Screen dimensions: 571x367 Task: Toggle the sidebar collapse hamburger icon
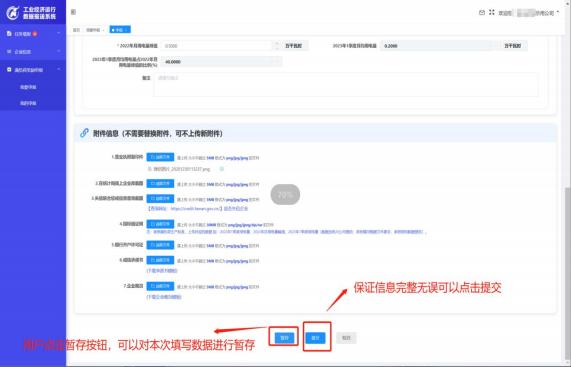click(73, 12)
